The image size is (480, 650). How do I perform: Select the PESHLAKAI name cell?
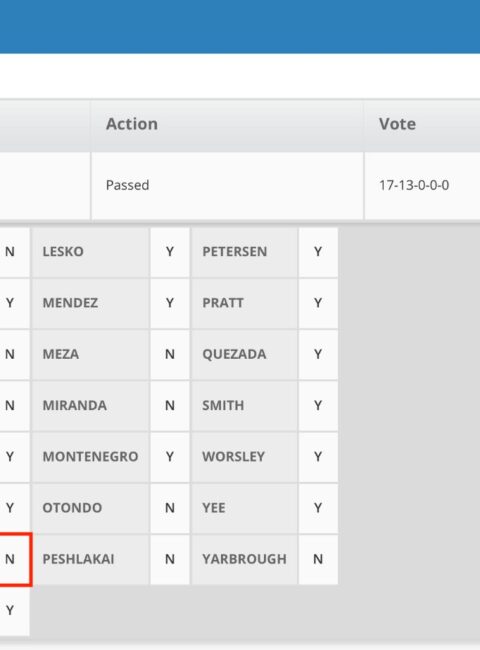click(x=90, y=559)
